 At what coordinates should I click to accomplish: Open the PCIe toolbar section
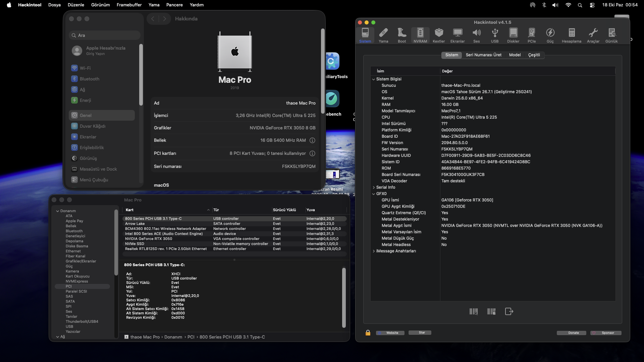pyautogui.click(x=532, y=36)
